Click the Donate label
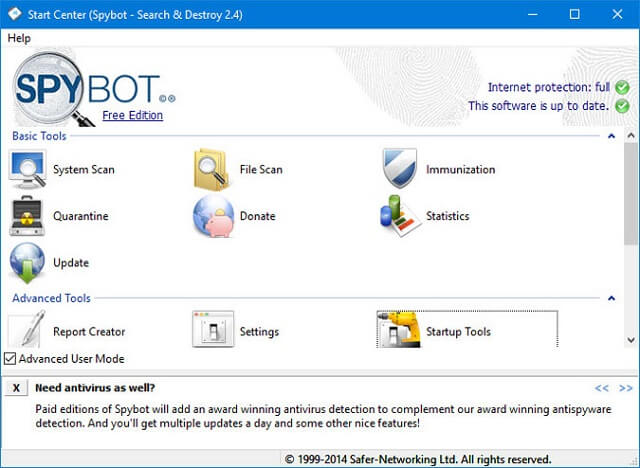Screen dimensions: 640x468 (x=258, y=216)
